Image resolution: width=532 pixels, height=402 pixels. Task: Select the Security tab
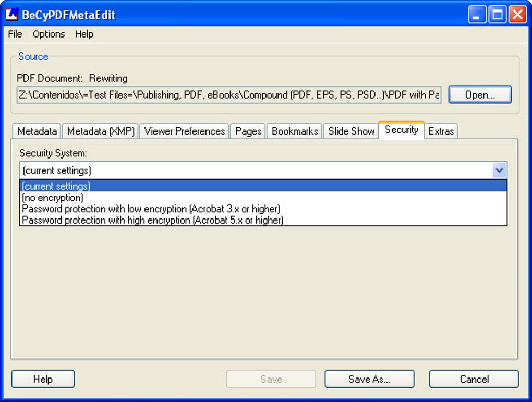click(402, 130)
